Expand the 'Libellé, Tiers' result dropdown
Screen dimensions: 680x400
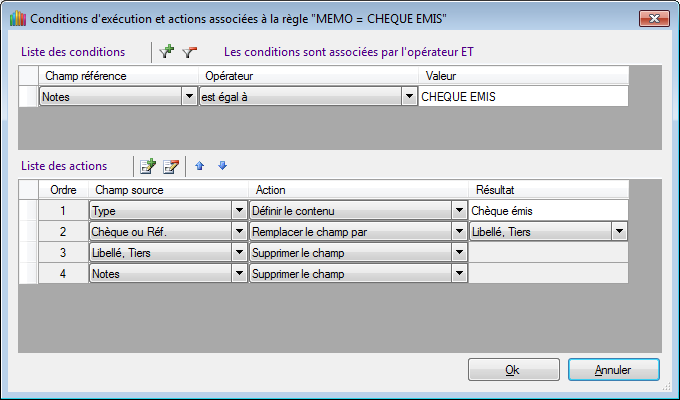click(x=620, y=232)
